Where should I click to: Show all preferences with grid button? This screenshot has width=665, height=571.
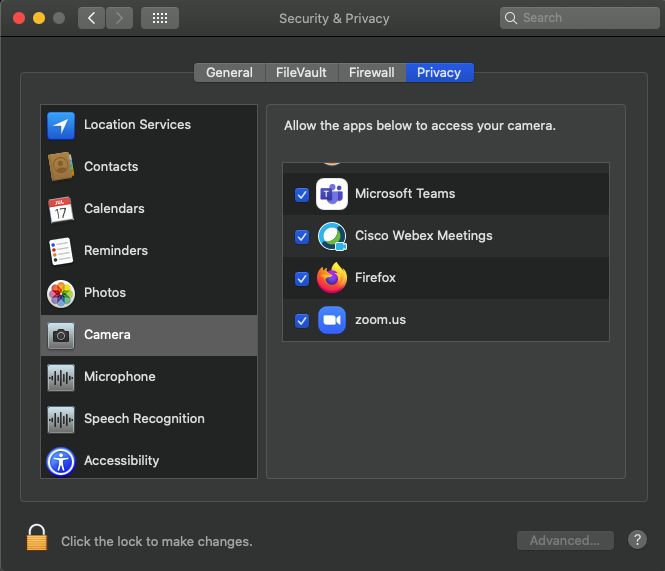pos(159,18)
